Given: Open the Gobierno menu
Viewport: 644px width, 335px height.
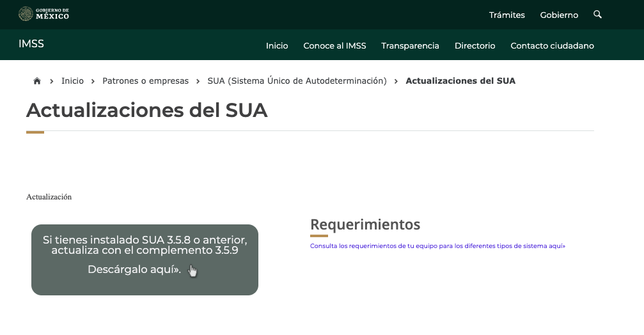Looking at the screenshot, I should point(559,15).
